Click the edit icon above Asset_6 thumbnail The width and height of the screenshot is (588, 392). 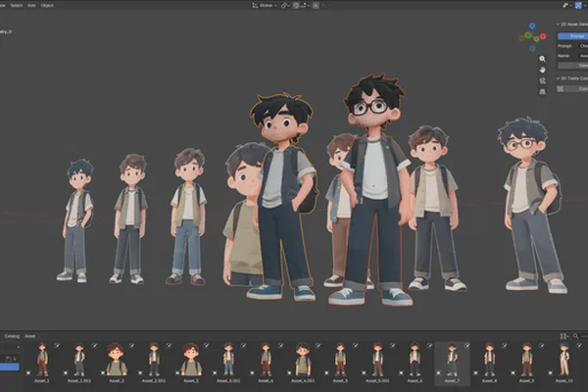point(430,345)
